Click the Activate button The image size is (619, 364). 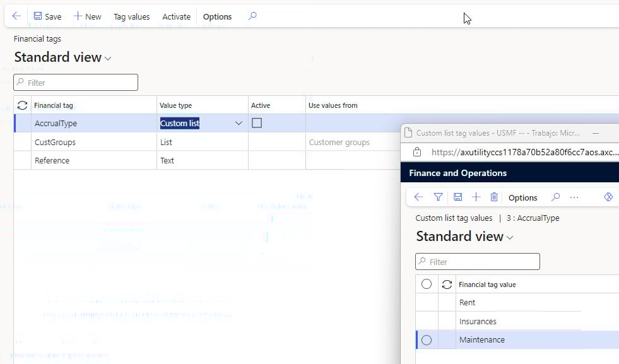click(176, 16)
